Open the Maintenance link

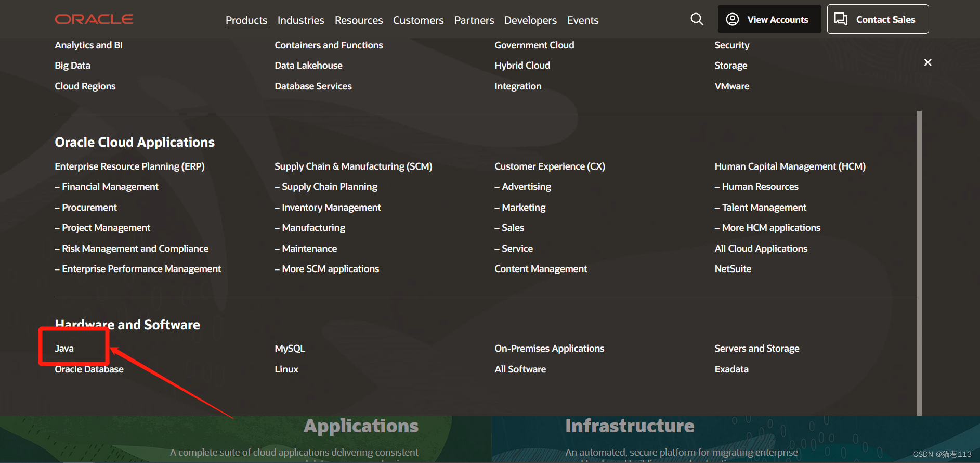tap(306, 249)
